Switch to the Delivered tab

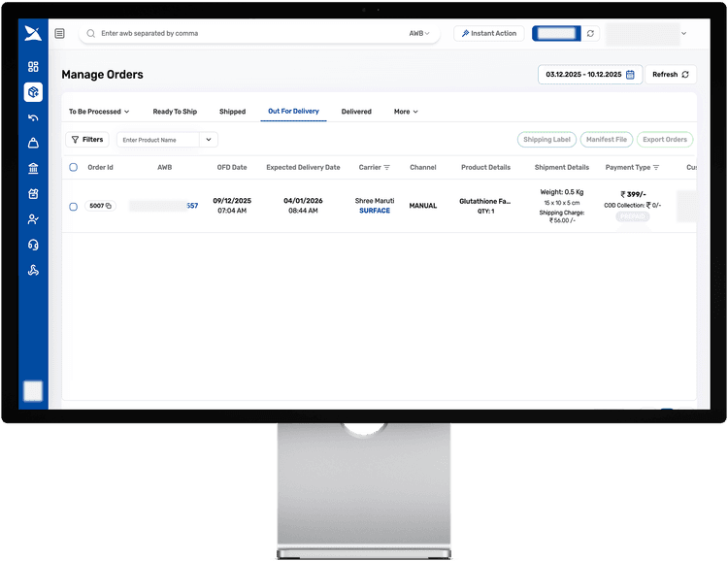click(356, 112)
